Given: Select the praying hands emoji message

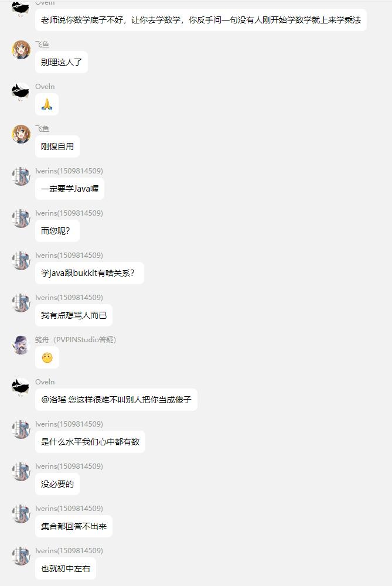Looking at the screenshot, I should [47, 104].
